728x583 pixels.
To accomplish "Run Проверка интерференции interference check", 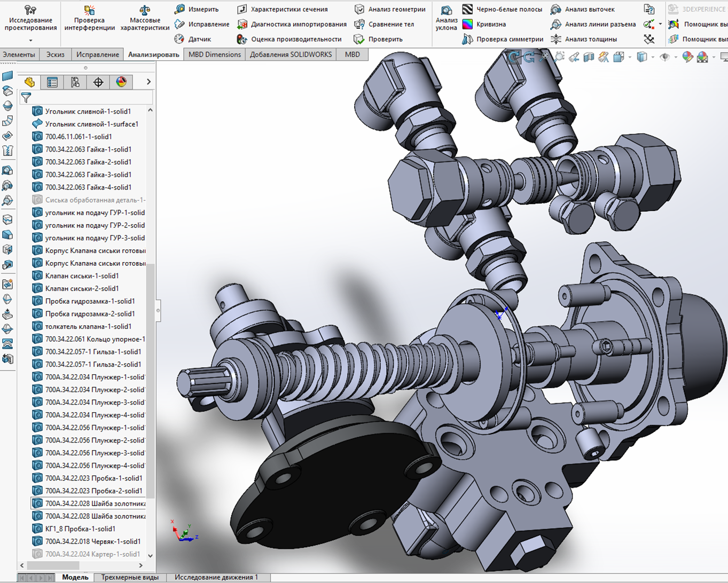I will tap(89, 11).
